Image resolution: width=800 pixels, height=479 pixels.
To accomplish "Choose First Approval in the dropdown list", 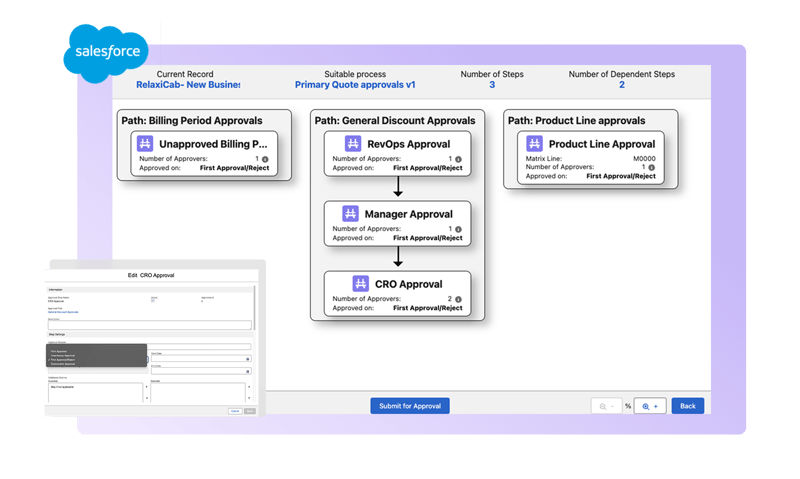I will (x=59, y=351).
